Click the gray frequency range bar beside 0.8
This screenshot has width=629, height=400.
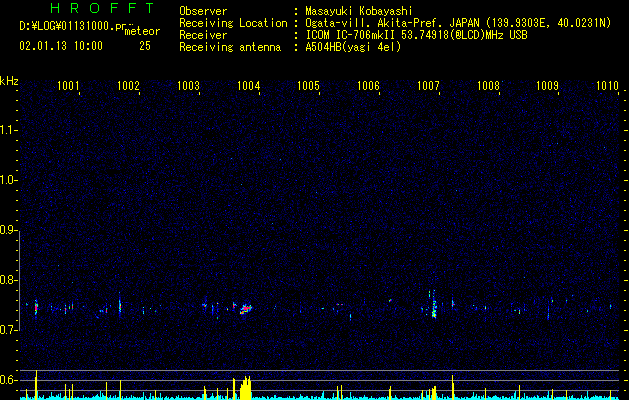point(20,280)
